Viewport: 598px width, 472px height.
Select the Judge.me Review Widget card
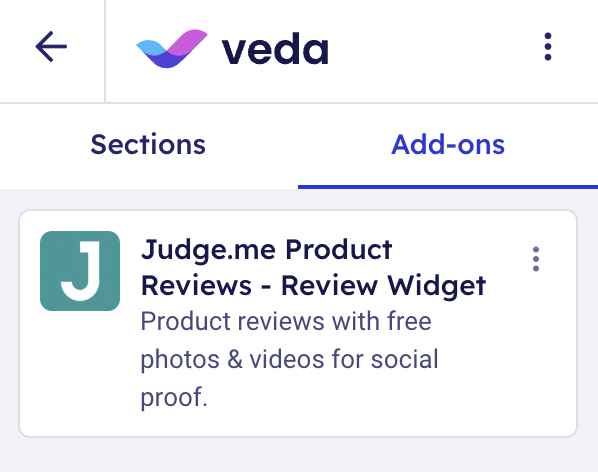298,323
